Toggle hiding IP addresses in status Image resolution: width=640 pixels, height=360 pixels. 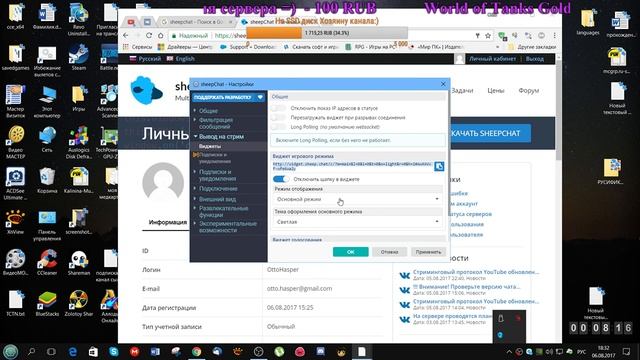[278, 108]
